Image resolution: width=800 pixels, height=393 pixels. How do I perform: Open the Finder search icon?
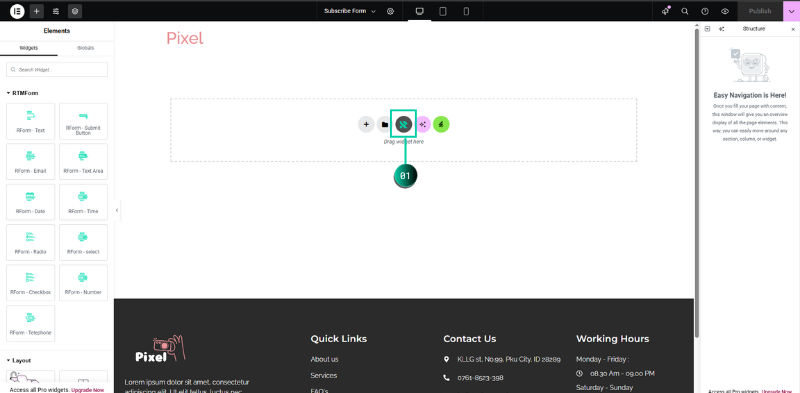click(x=685, y=11)
